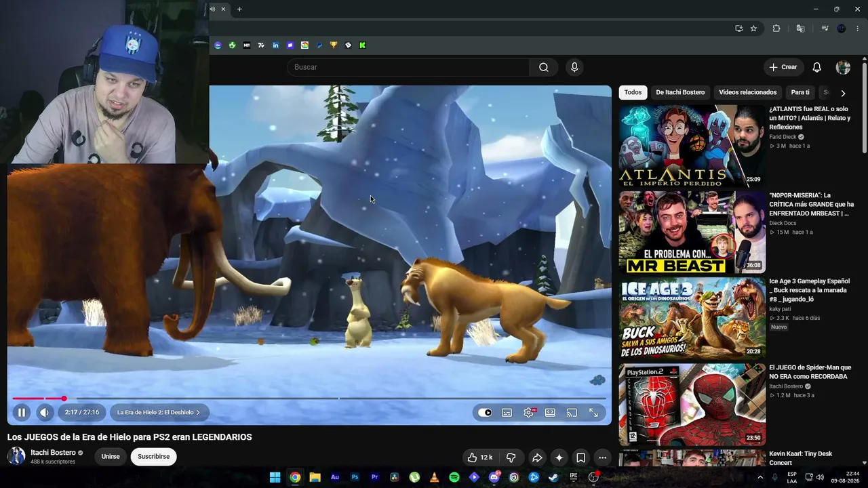
Task: Launch Adobe Audition from taskbar
Action: pos(335,477)
